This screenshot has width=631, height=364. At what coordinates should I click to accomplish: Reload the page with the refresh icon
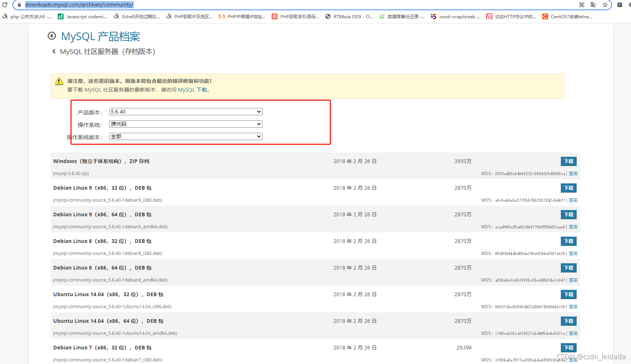point(5,5)
